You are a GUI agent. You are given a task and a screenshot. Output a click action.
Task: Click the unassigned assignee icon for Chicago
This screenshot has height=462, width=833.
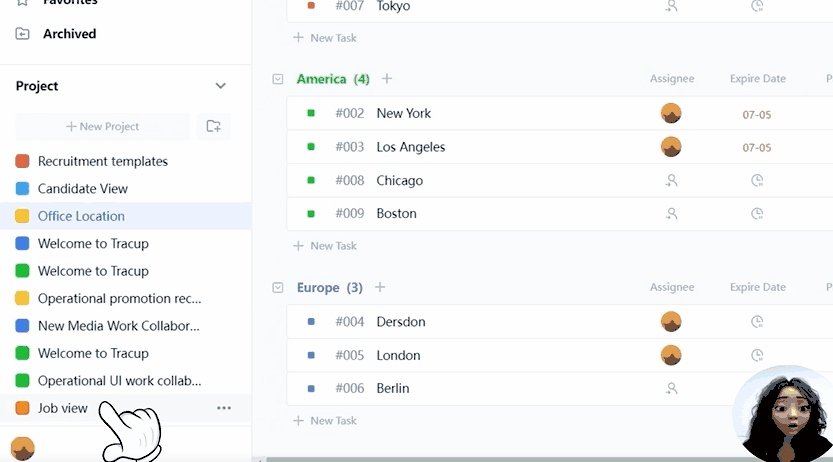click(672, 181)
